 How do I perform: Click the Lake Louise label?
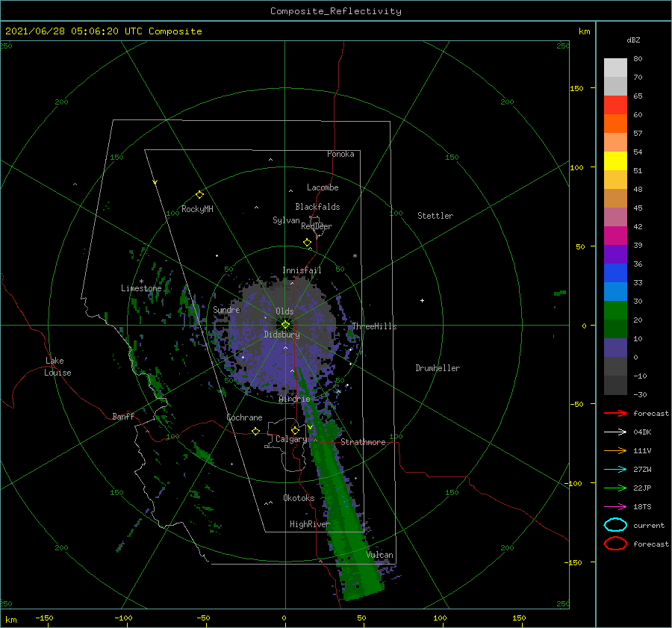pyautogui.click(x=57, y=367)
